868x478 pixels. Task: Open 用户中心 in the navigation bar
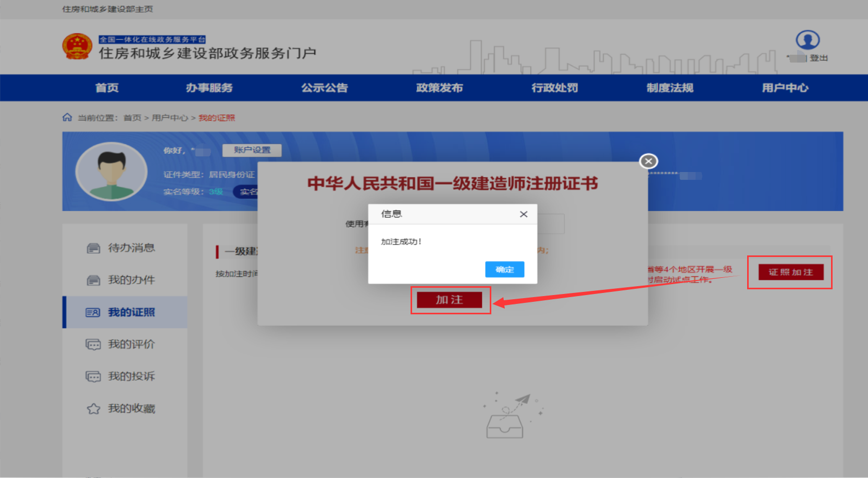[x=785, y=88]
